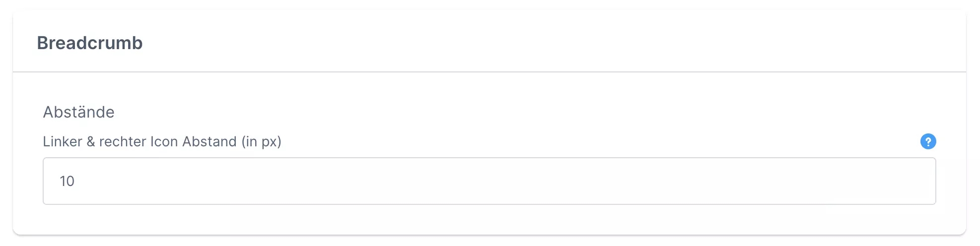Open help for Linker & rechter Icon Abstand

[x=928, y=142]
